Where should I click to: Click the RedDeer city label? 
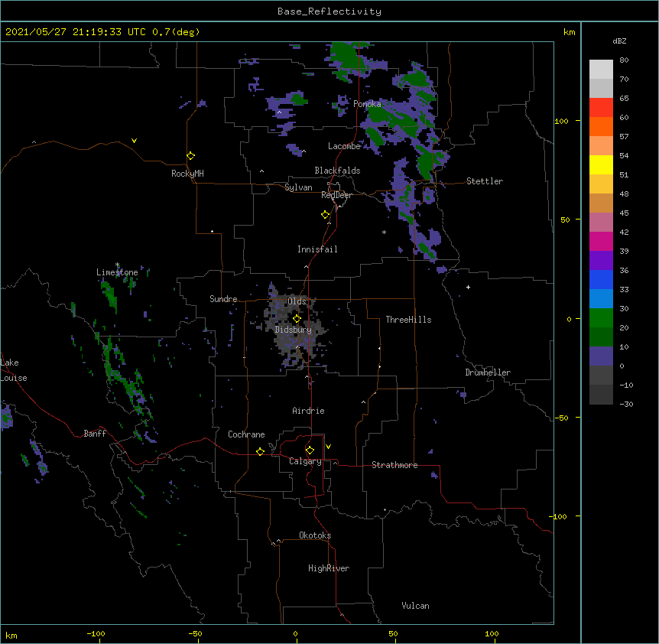click(336, 195)
